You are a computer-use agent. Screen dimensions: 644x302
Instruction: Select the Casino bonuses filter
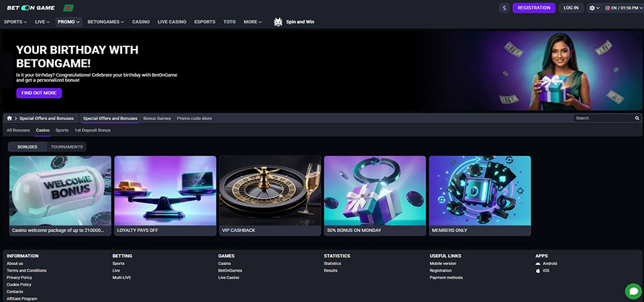43,130
